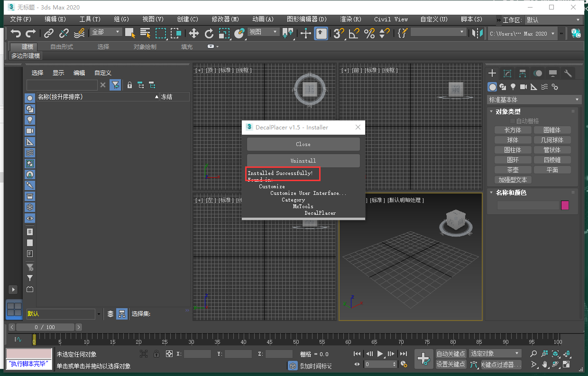Image resolution: width=588 pixels, height=376 pixels.
Task: Toggle the 自动关键点 Auto Key mode
Action: tap(450, 353)
